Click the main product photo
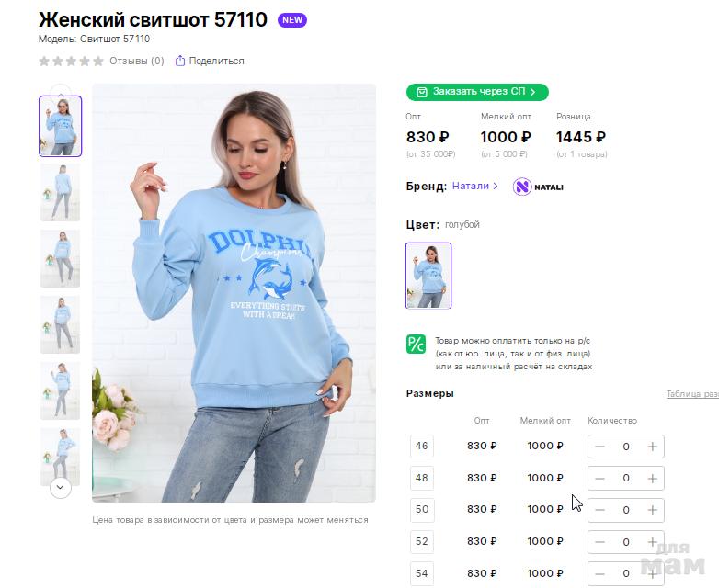Image resolution: width=719 pixels, height=588 pixels. [x=234, y=293]
